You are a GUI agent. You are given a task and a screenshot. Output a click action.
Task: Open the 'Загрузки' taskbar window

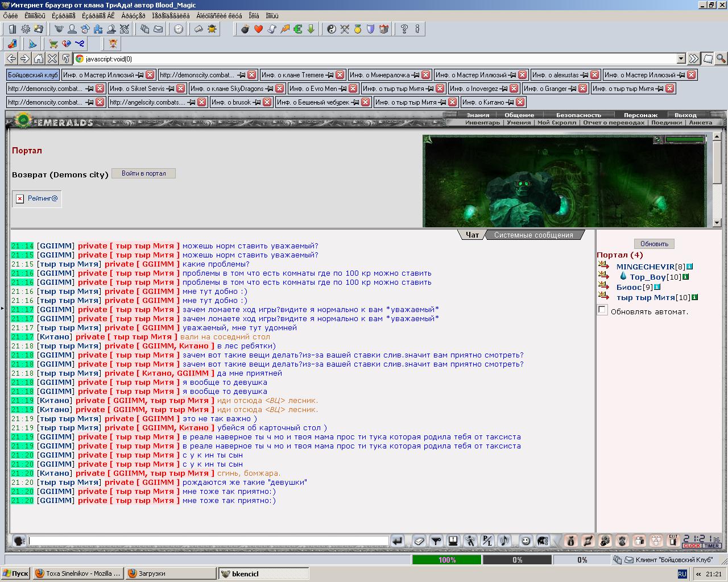pos(171,573)
